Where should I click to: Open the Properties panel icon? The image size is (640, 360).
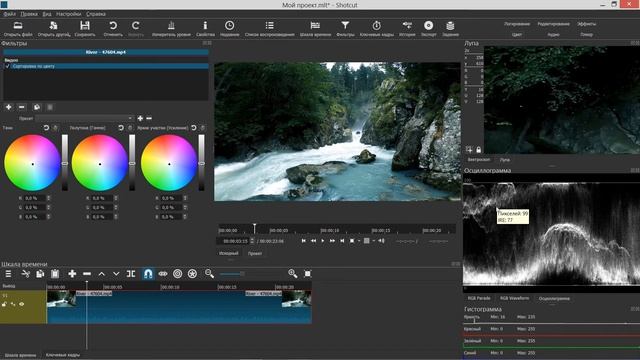(x=205, y=26)
